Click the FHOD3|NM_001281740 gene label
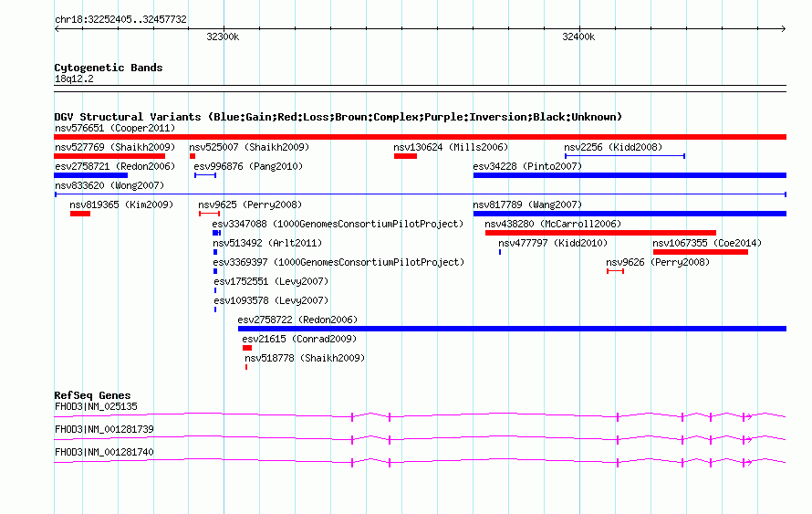The image size is (812, 514). coord(104,452)
